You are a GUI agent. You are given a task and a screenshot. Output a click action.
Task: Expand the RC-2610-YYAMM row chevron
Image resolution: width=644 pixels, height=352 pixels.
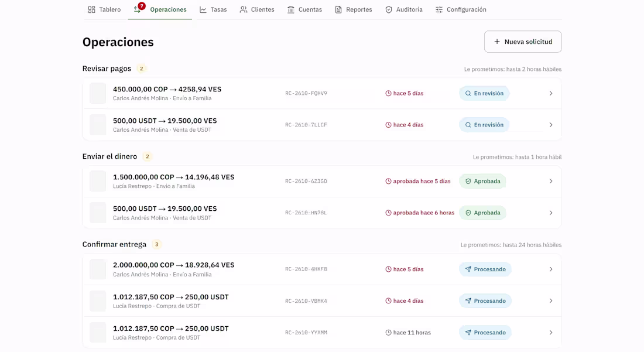click(551, 333)
